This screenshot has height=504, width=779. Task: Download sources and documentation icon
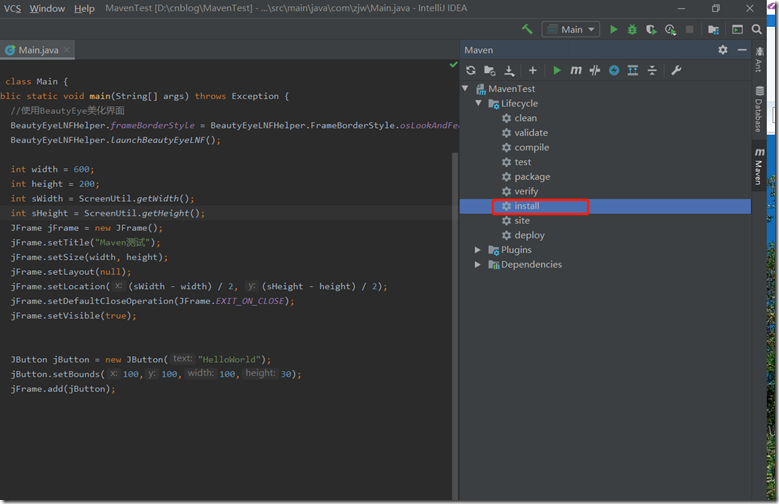[509, 71]
